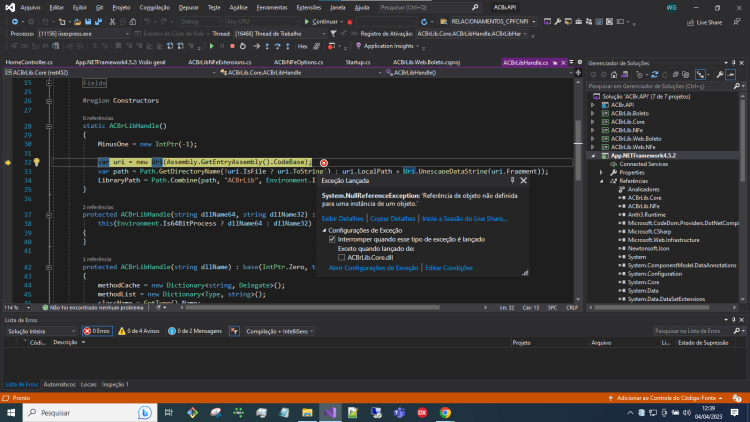
Task: Click the thread filter funnel icon
Action: pos(333,34)
